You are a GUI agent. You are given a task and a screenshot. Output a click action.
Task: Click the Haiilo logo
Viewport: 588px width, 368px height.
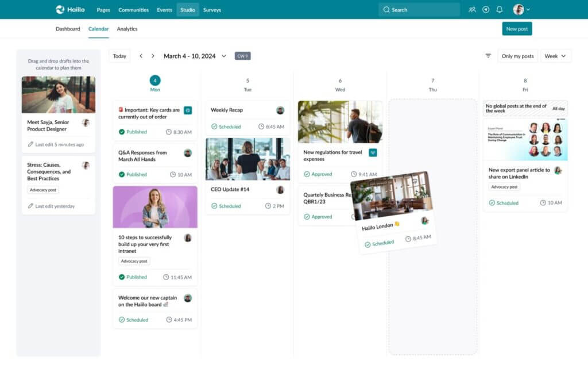[x=69, y=9]
